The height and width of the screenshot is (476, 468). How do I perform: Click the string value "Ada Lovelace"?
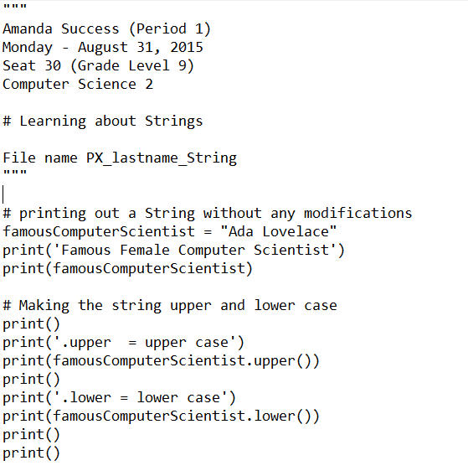(x=279, y=231)
